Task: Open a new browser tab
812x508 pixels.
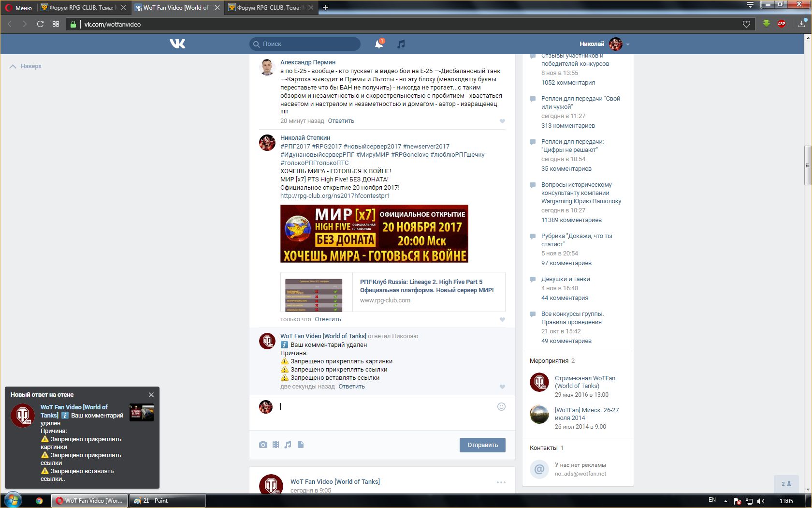Action: [x=325, y=7]
